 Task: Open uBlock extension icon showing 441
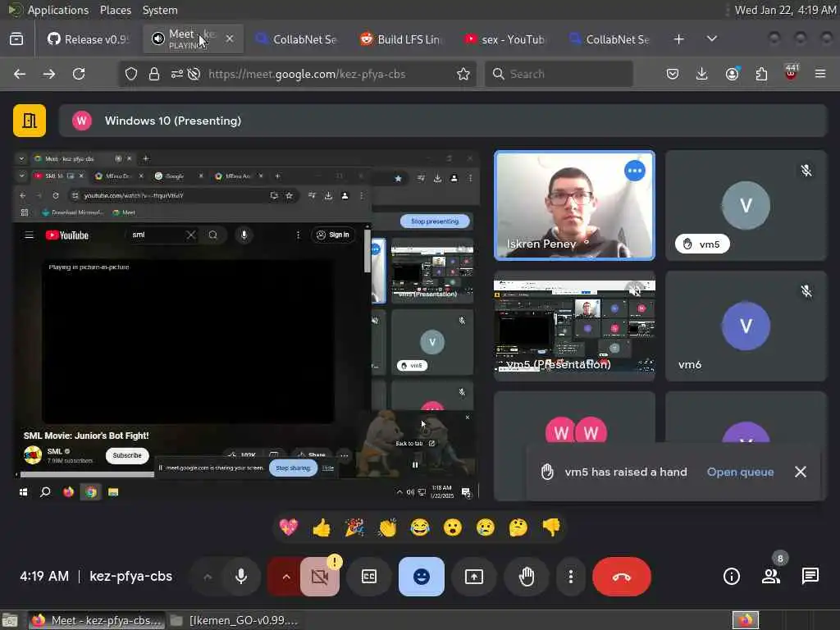(791, 73)
